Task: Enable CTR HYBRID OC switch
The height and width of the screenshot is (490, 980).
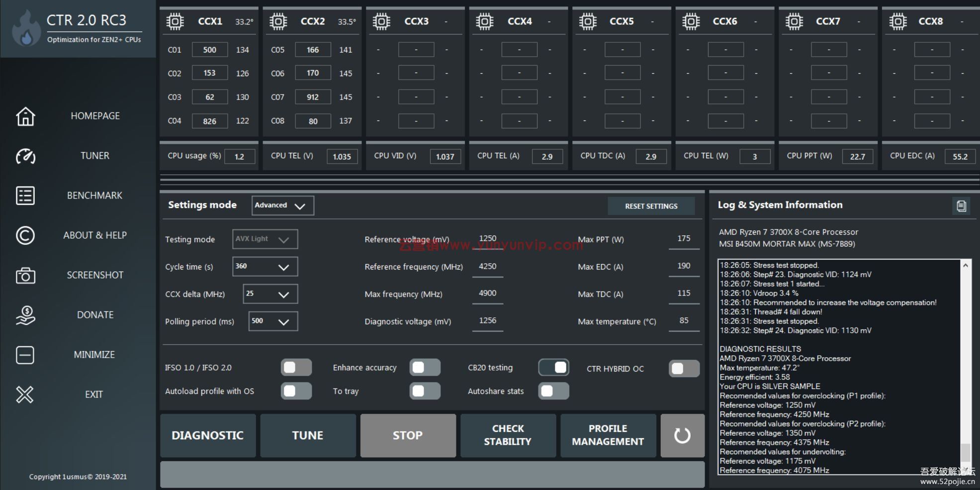Action: tap(684, 369)
